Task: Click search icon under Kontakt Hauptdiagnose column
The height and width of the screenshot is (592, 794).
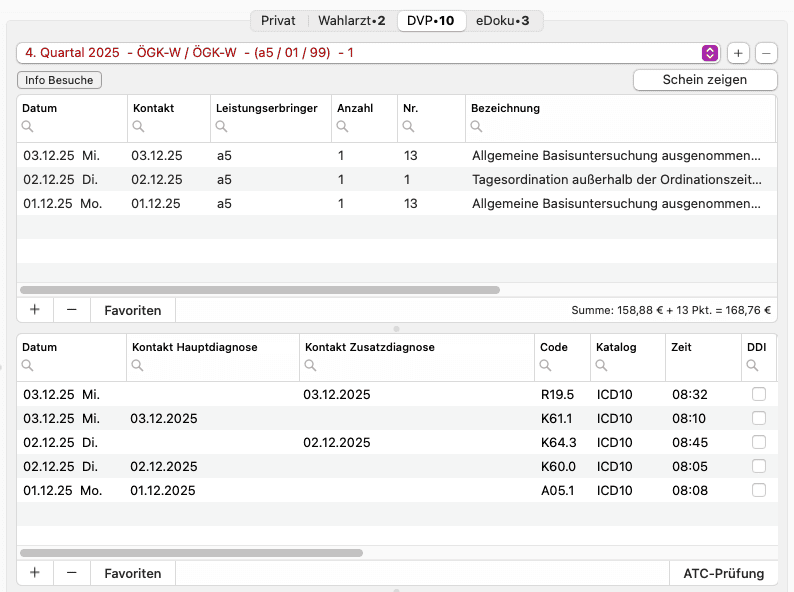Action: [x=137, y=365]
